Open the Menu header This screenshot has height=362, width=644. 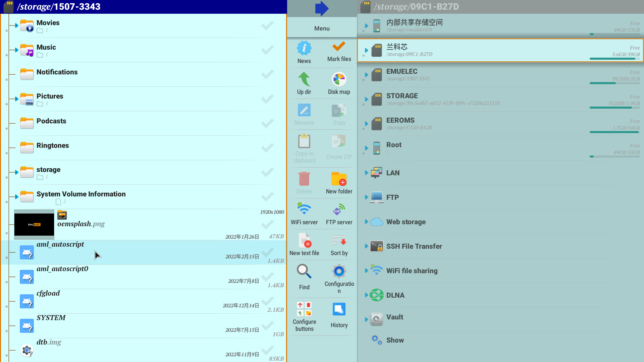(x=322, y=28)
